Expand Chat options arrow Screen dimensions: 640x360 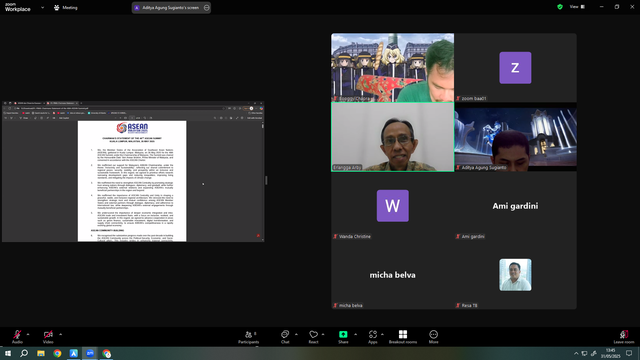[296, 335]
